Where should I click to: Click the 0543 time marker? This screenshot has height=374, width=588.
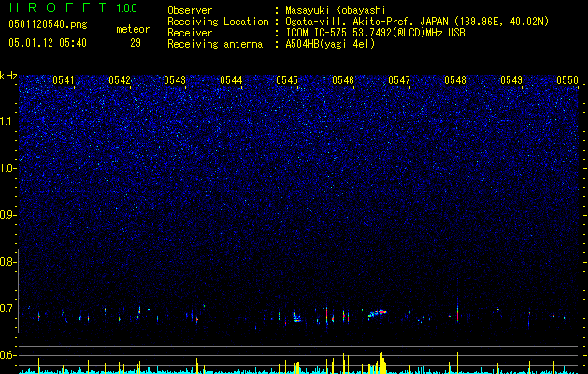point(175,80)
